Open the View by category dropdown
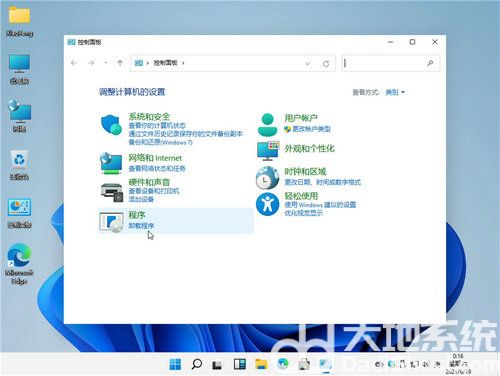 click(x=395, y=92)
